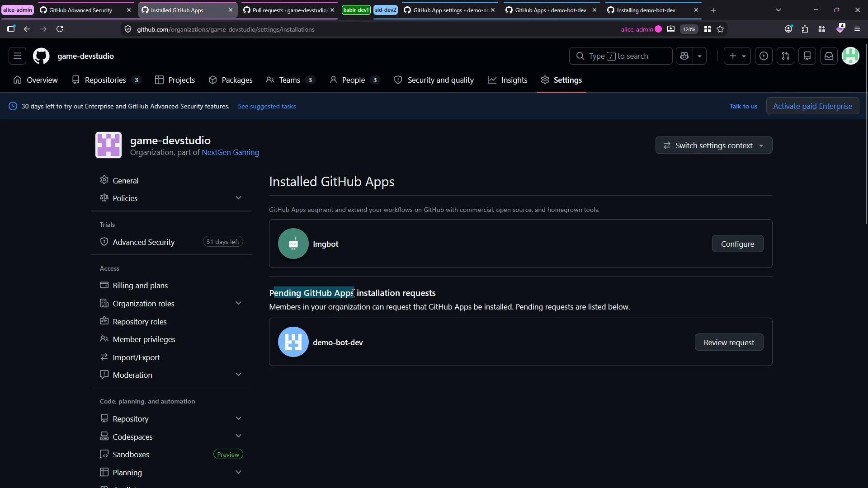Open the Repositories icon in header toolbar
Screen dimensions: 868x488
point(807,56)
